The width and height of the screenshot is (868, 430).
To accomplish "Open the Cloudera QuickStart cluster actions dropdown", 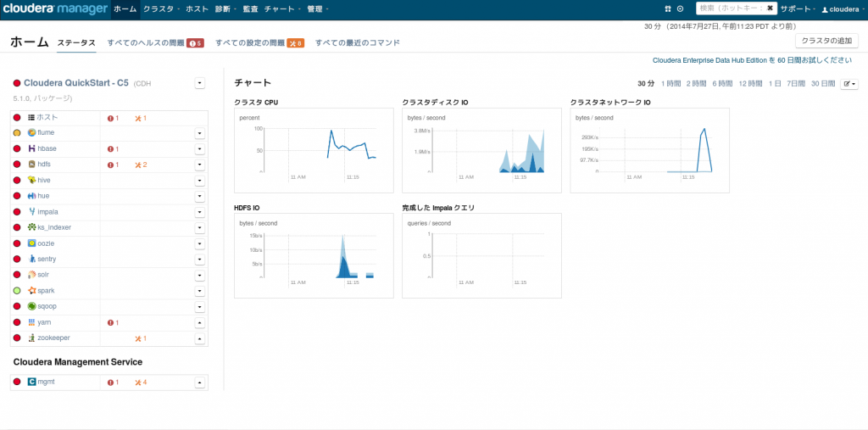I will point(200,83).
